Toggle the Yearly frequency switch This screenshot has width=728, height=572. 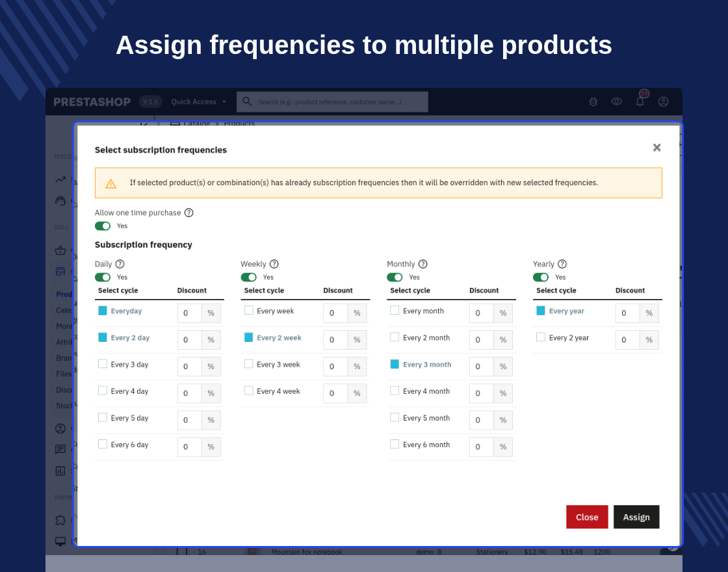541,277
